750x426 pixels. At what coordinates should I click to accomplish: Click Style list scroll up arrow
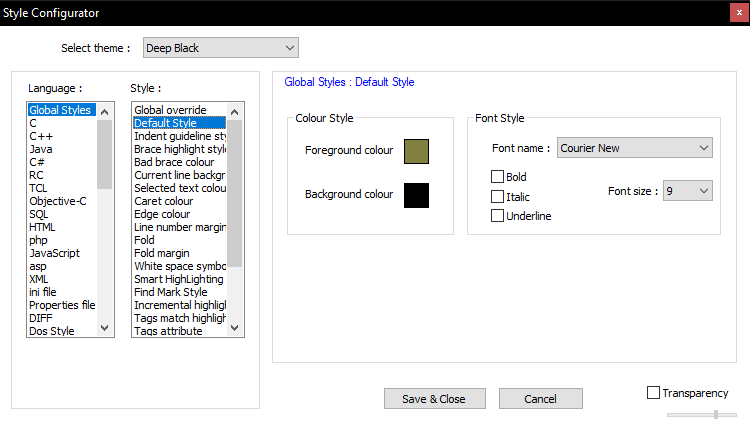[234, 112]
